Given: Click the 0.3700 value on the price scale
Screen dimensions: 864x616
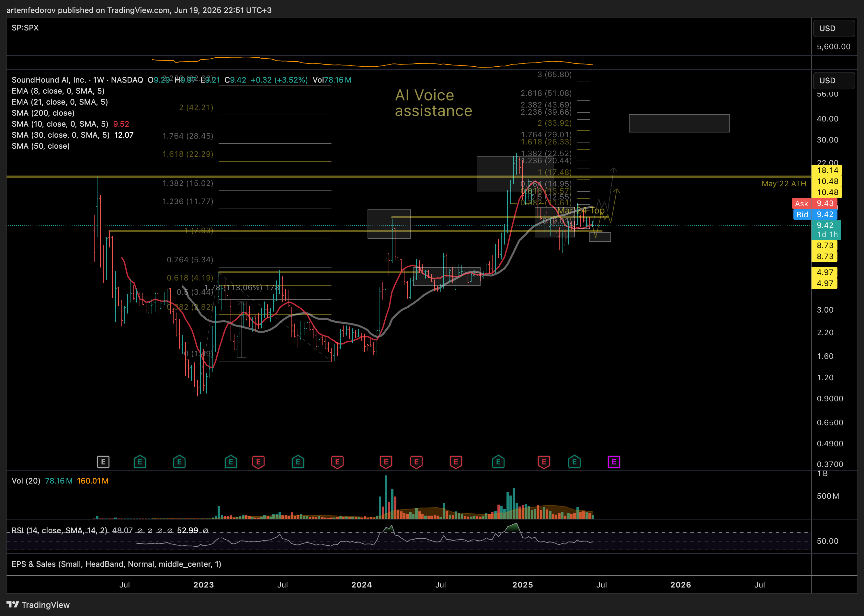Looking at the screenshot, I should pos(830,464).
